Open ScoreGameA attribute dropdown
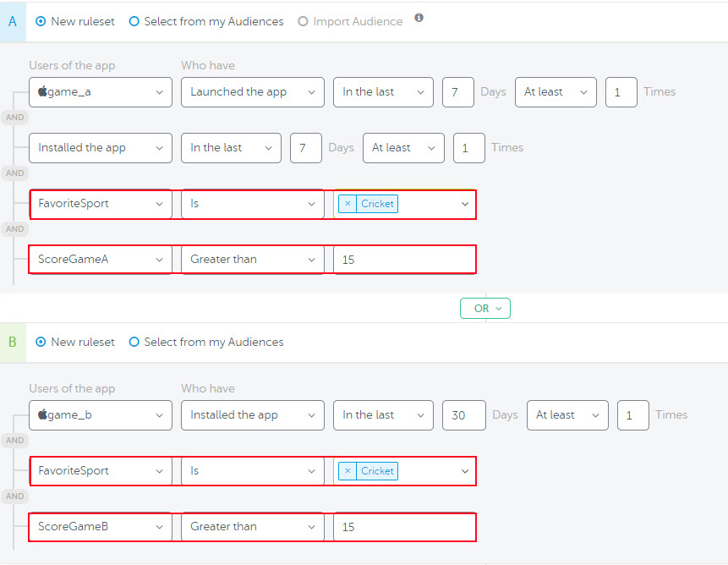Image resolution: width=728 pixels, height=565 pixels. (x=101, y=260)
